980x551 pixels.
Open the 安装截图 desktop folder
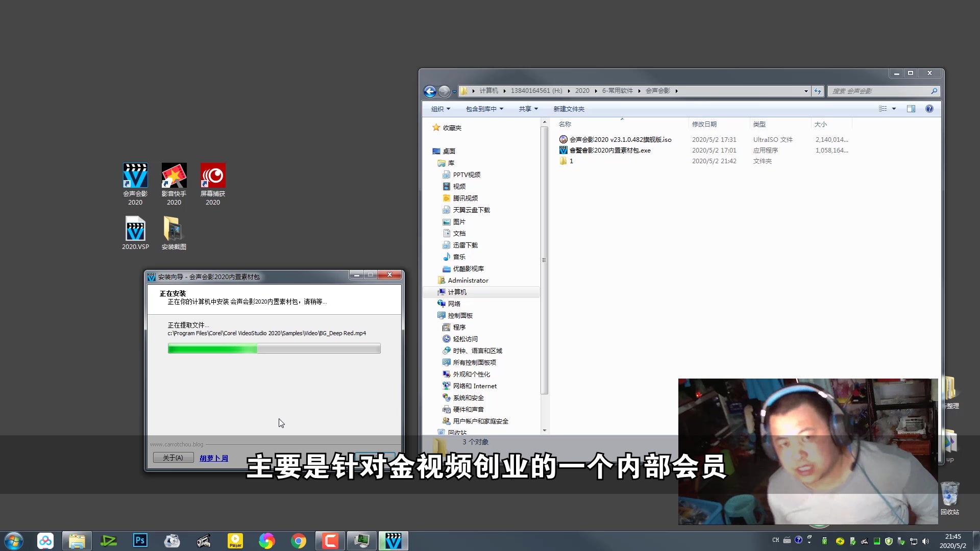pos(174,230)
